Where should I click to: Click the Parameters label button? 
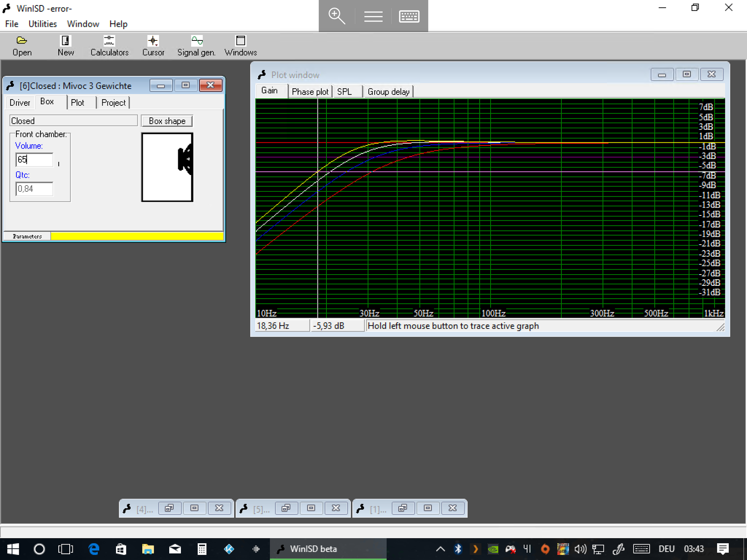(27, 236)
